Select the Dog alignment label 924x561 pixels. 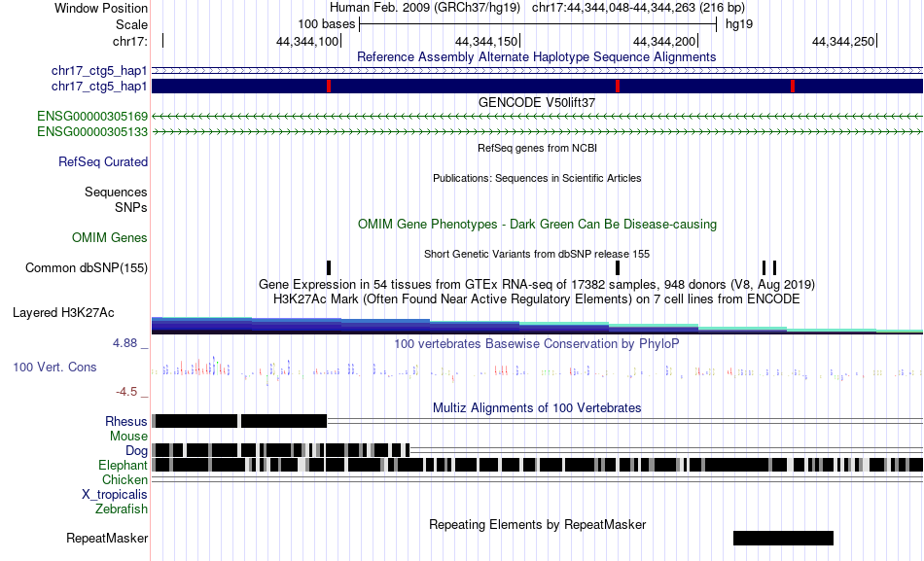click(136, 451)
